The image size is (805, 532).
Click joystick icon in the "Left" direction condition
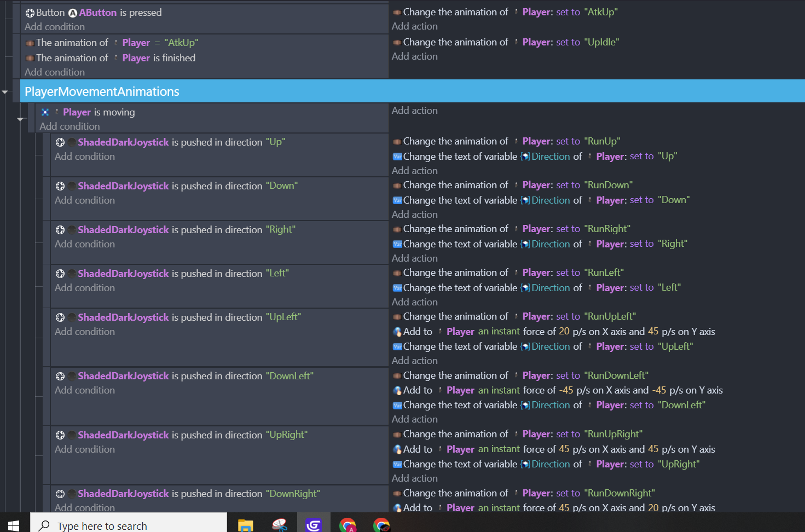coord(60,274)
